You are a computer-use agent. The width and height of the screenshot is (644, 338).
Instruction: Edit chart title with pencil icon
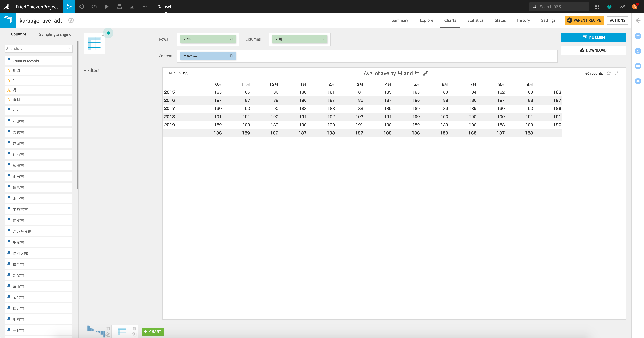pyautogui.click(x=425, y=73)
